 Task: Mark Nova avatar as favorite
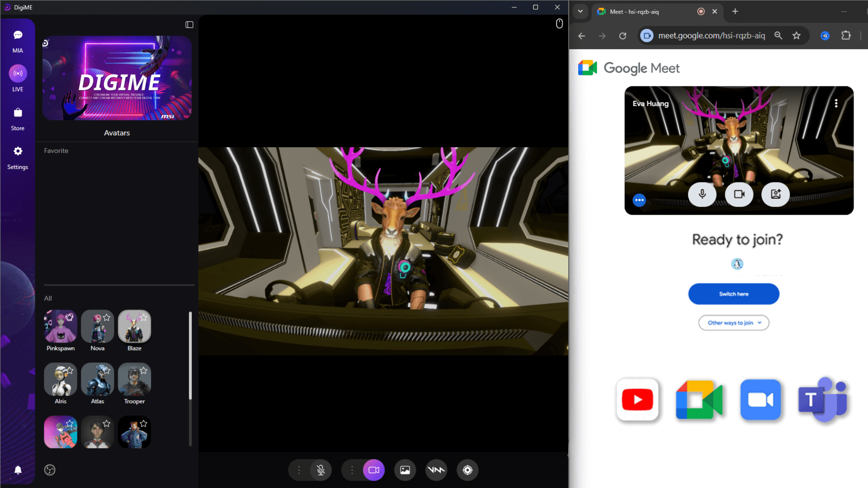[107, 317]
